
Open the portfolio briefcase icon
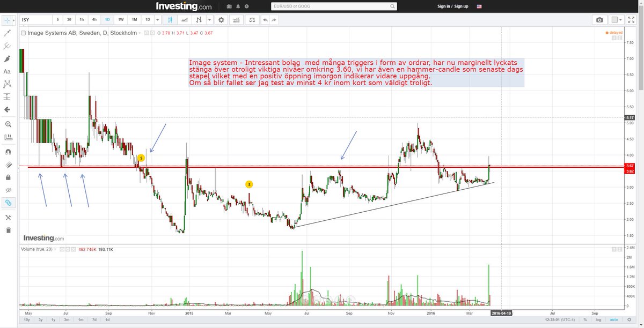click(x=229, y=6)
